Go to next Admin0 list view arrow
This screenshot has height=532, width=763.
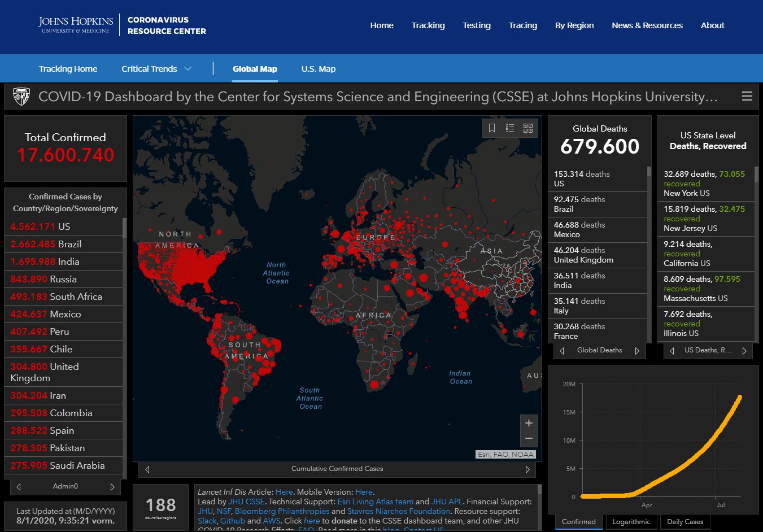[112, 486]
